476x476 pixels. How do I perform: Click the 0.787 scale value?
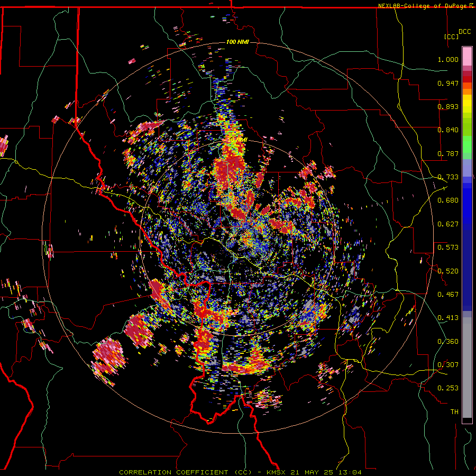(448, 153)
